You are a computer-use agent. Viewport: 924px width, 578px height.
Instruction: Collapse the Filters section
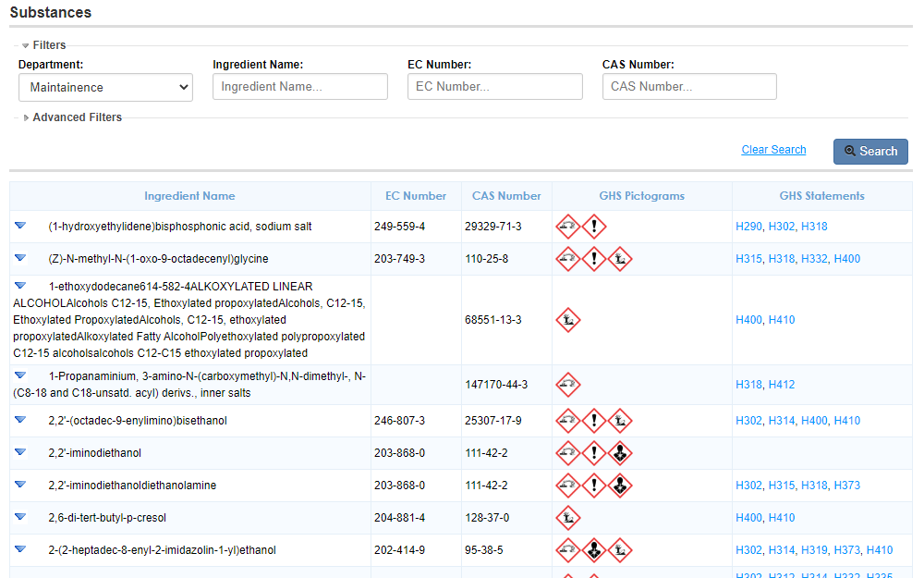pyautogui.click(x=25, y=45)
